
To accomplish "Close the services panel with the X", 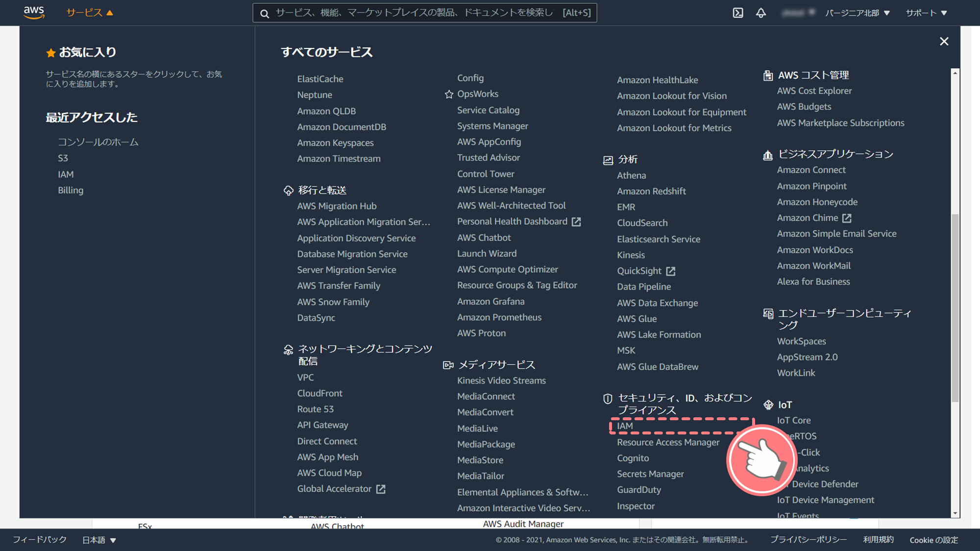I will point(944,42).
